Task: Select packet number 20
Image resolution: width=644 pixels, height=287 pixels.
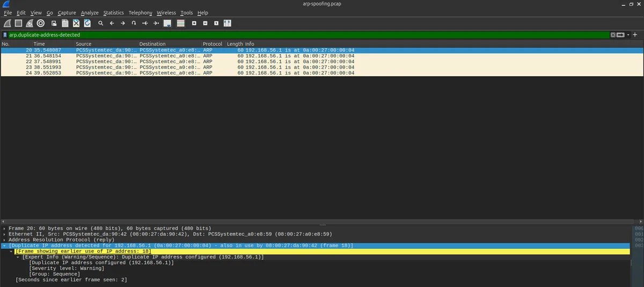Action: (x=322, y=50)
